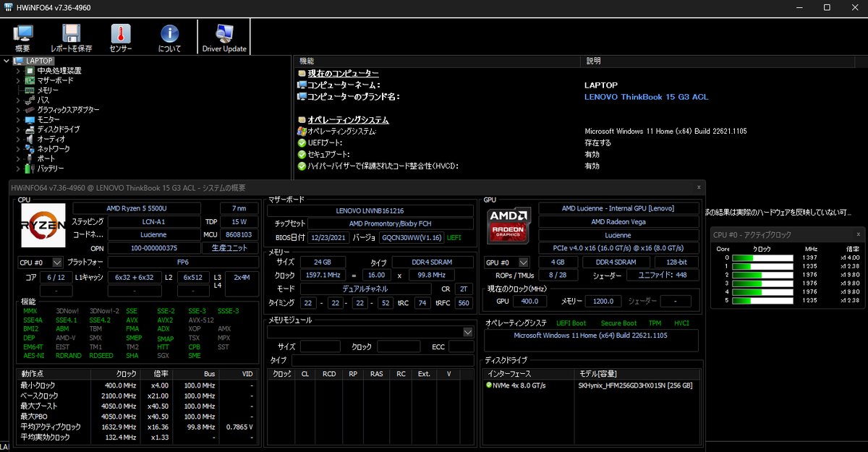Image resolution: width=868 pixels, height=452 pixels.
Task: Close the システムの概要 summary window
Action: point(699,187)
